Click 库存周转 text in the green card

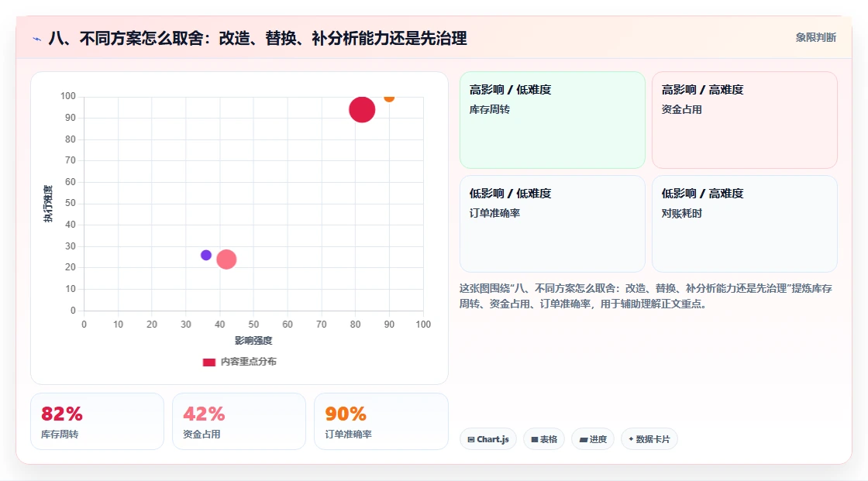coord(489,109)
